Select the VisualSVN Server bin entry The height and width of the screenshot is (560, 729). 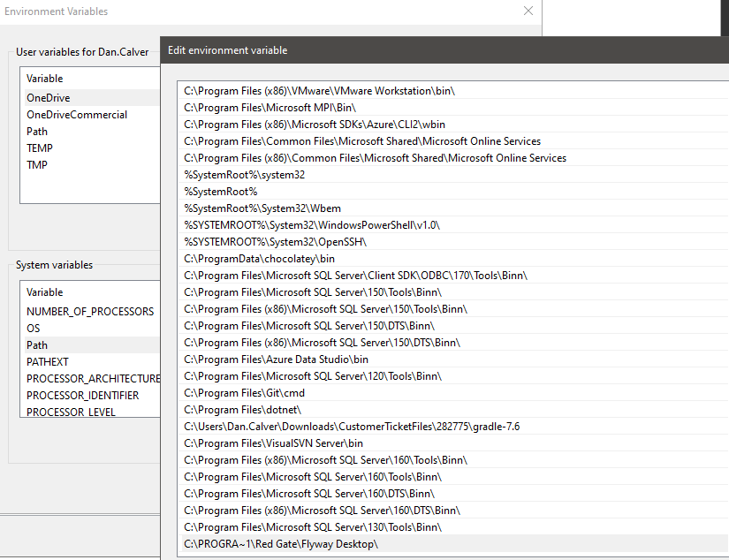click(452, 443)
